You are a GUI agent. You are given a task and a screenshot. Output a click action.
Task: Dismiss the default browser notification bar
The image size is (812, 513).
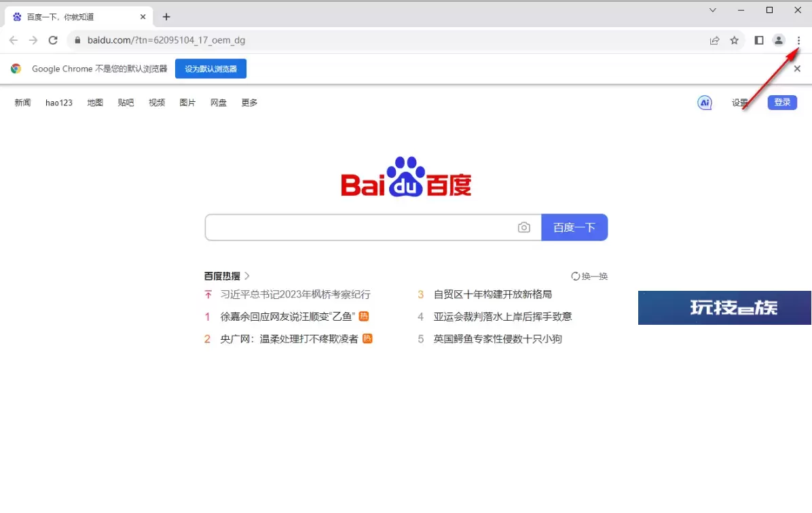(x=797, y=69)
